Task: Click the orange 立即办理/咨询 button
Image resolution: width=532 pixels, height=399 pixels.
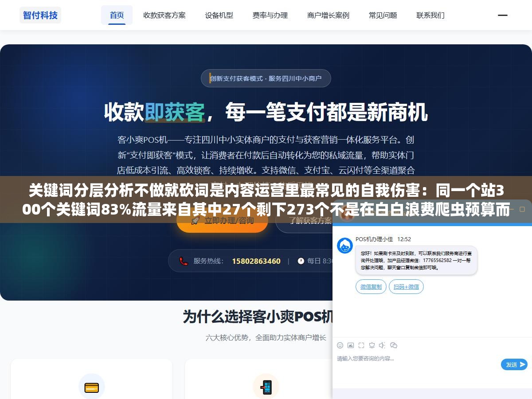Action: pos(222,221)
